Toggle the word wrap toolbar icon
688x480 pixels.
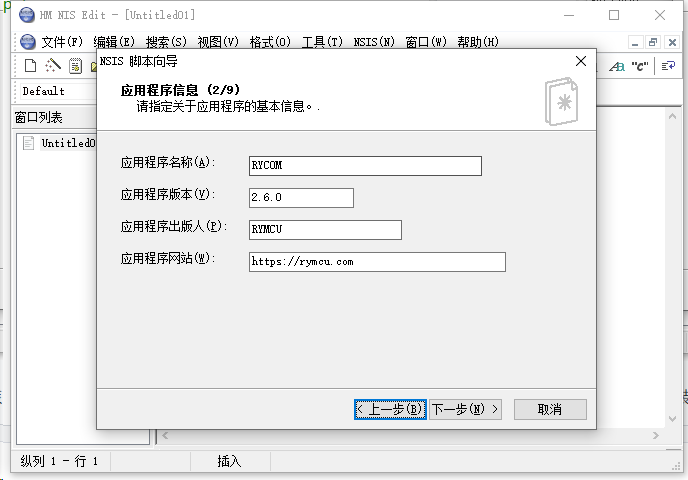click(669, 66)
